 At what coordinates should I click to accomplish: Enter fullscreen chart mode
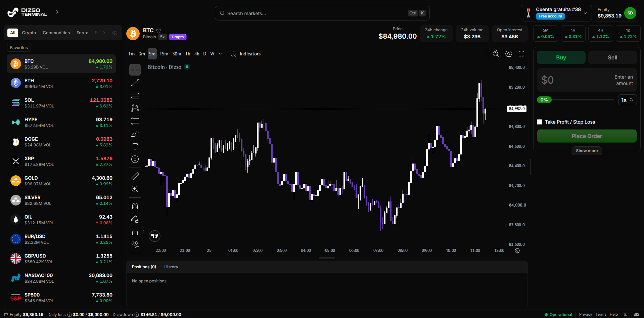521,54
